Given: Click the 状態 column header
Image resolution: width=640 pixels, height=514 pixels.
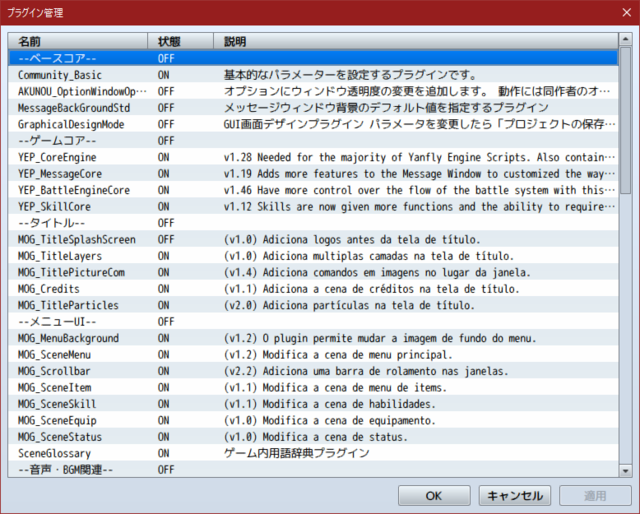Looking at the screenshot, I should (180, 41).
